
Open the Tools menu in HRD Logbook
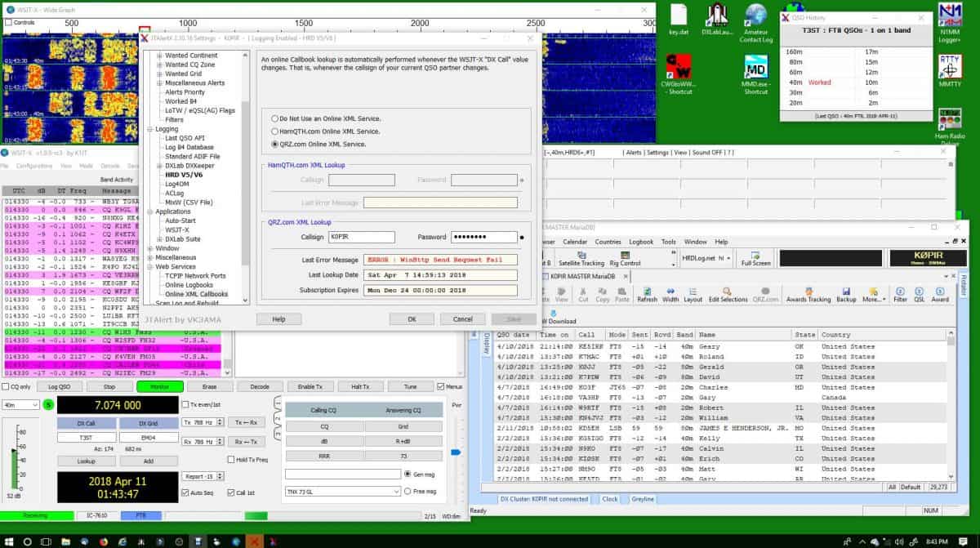pos(669,242)
